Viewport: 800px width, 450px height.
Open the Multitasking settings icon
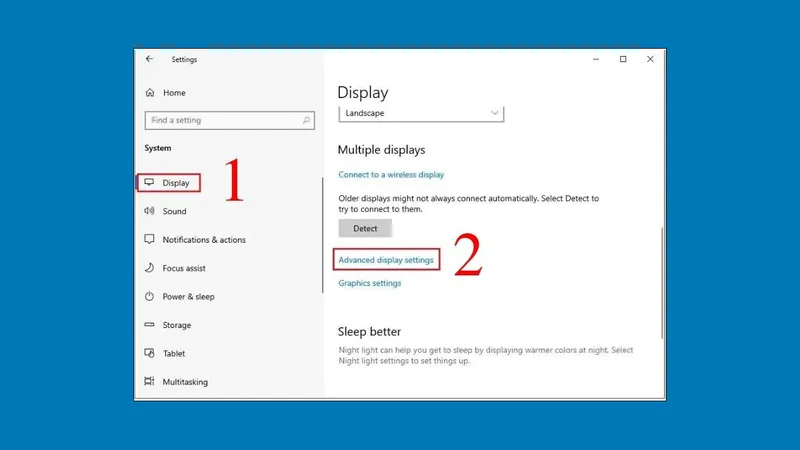point(150,382)
